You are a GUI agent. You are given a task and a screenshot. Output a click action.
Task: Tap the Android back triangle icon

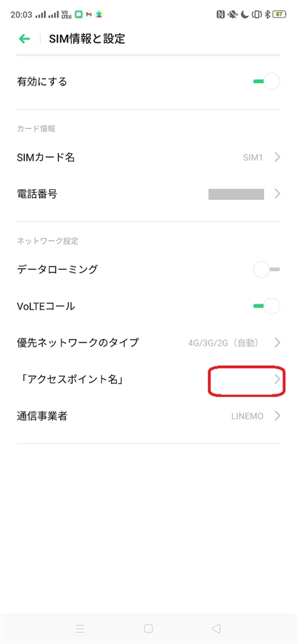[216, 628]
